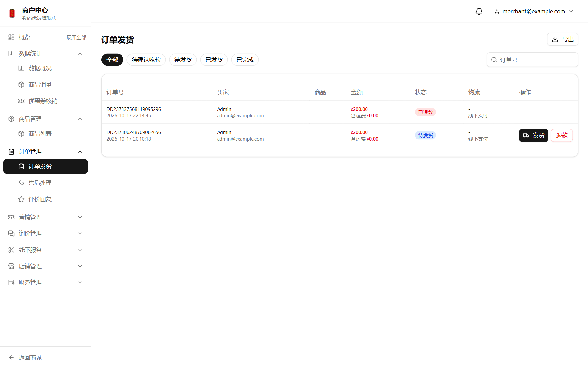The height and width of the screenshot is (368, 588).
Task: Open the merchant@example.com account dropdown
Action: coord(534,11)
